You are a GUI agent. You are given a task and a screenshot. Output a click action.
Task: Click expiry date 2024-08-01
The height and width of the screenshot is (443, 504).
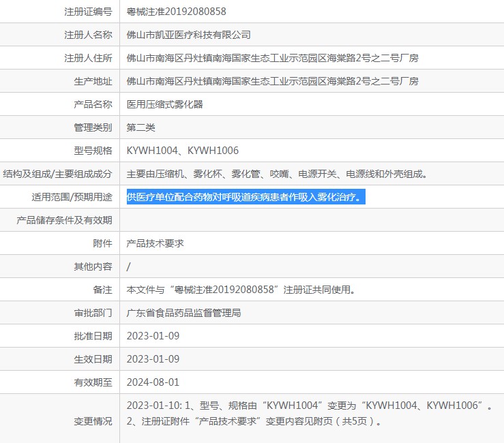click(x=153, y=382)
